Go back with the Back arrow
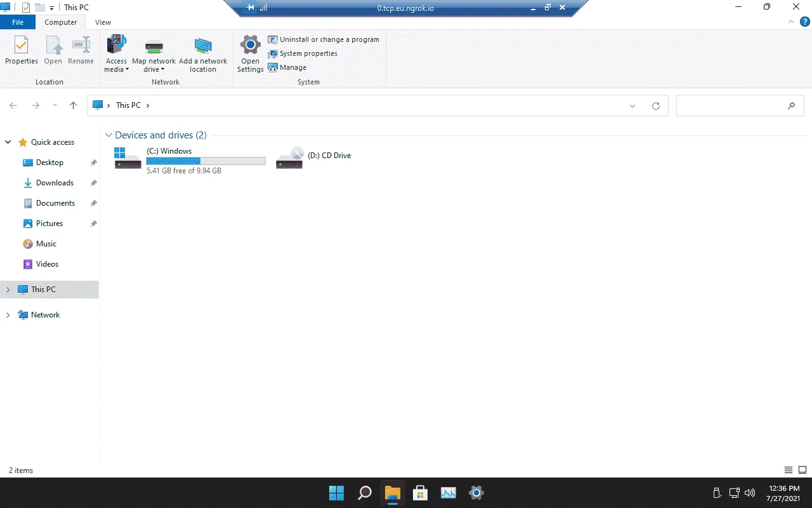Image resolution: width=812 pixels, height=508 pixels. [x=13, y=105]
